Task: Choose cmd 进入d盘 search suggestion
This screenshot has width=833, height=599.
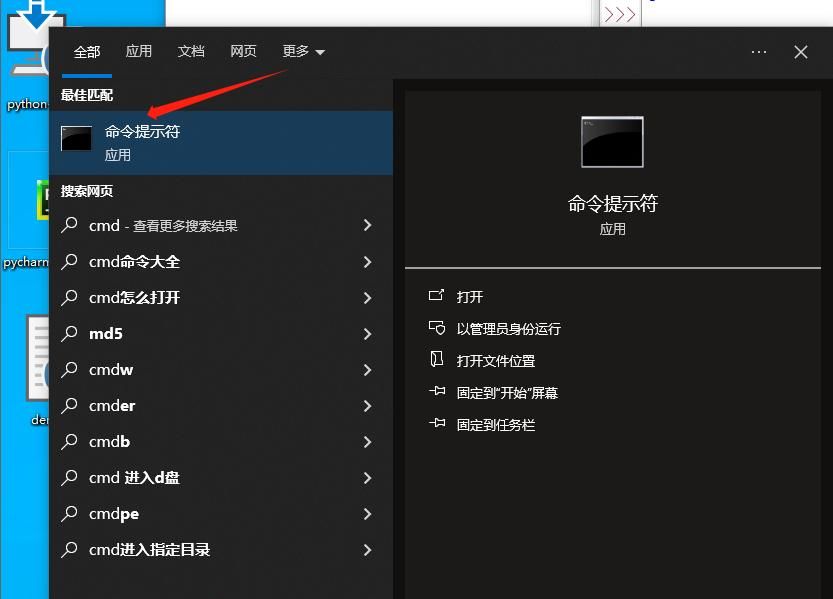Action: point(134,478)
